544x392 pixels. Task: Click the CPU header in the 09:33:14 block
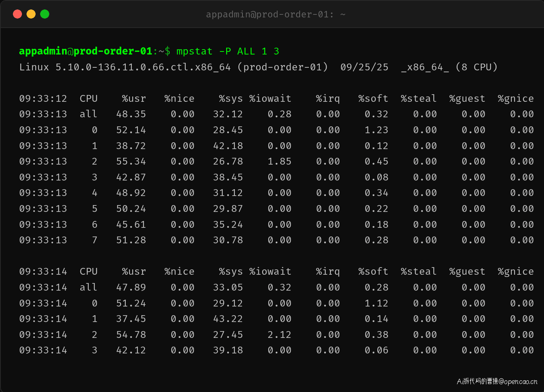click(x=89, y=271)
